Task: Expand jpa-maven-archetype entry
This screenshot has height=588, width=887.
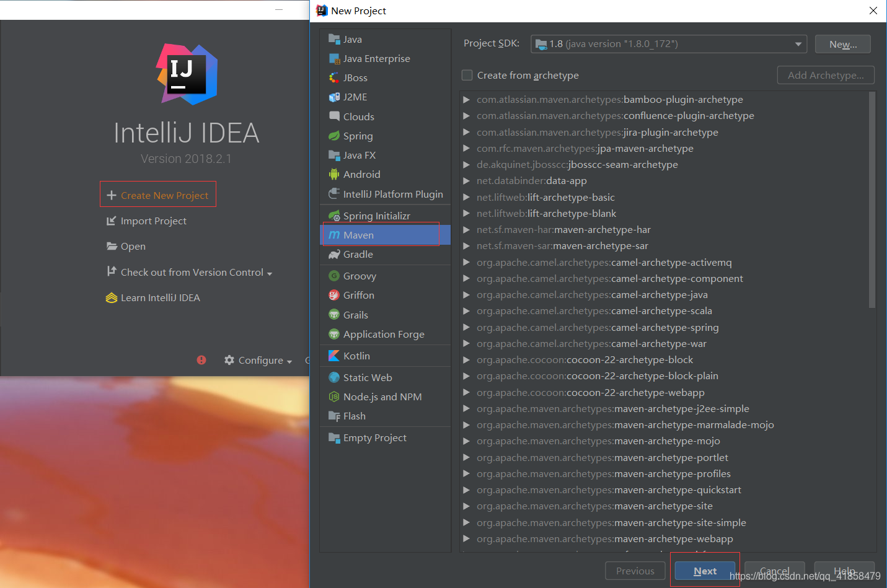Action: [x=466, y=148]
